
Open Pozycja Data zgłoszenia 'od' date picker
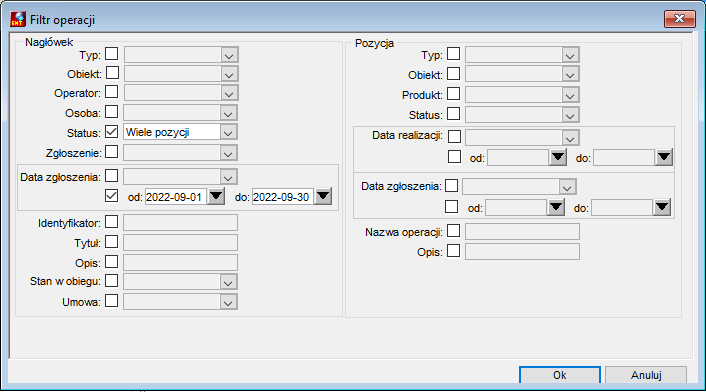tap(556, 207)
